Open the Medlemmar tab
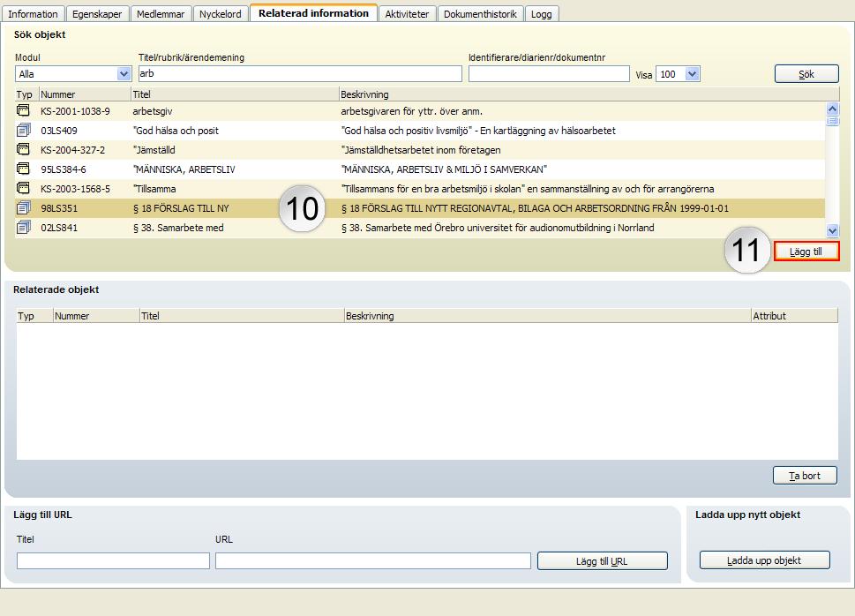The image size is (855, 616). click(161, 14)
